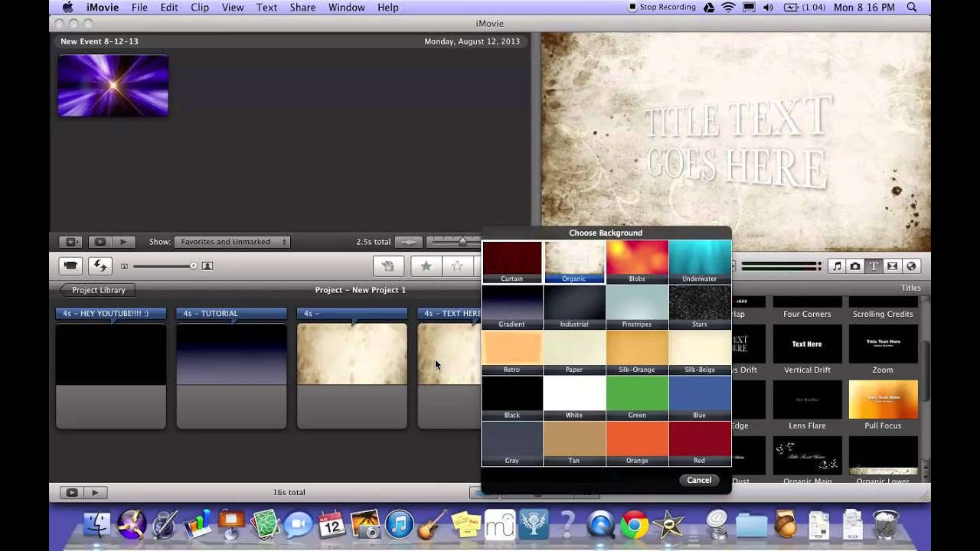Choose the Underwater background
The height and width of the screenshot is (551, 980).
tap(700, 262)
